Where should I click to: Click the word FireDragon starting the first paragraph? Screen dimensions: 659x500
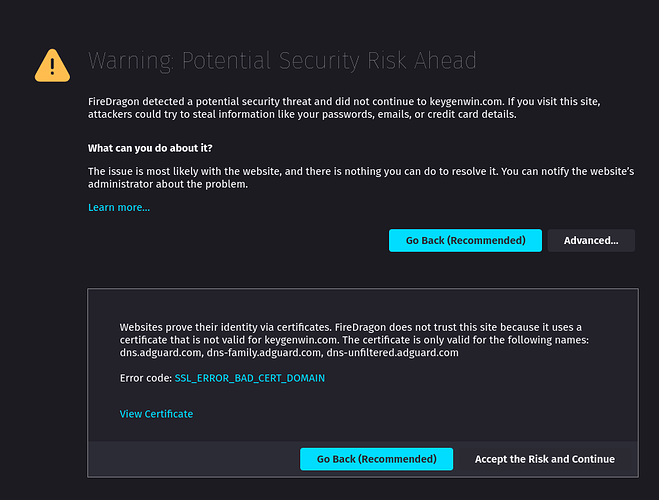[113, 102]
